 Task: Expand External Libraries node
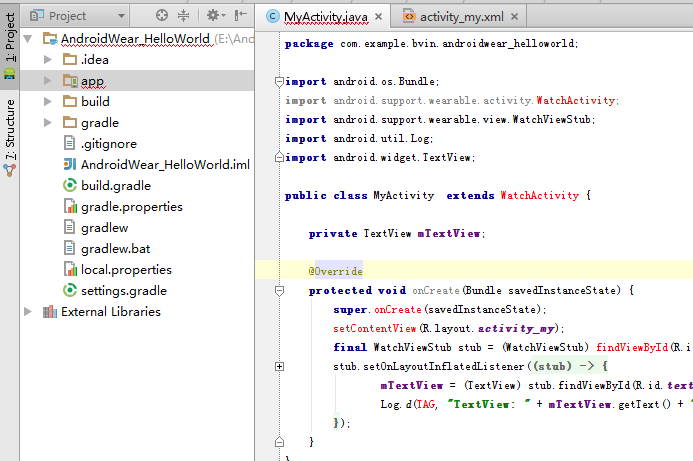(28, 312)
